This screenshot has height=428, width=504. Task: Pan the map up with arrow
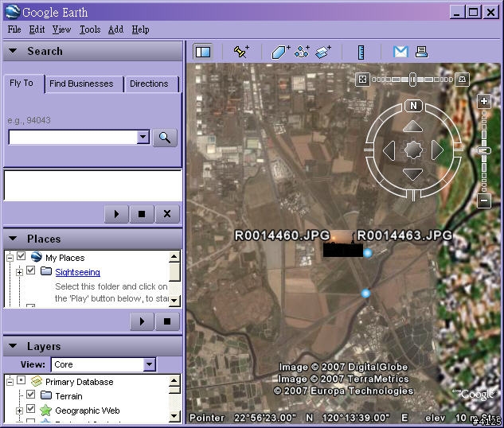pyautogui.click(x=412, y=126)
